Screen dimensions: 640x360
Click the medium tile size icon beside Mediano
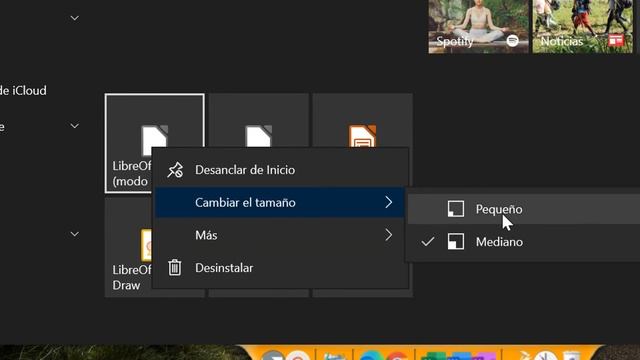click(x=456, y=242)
